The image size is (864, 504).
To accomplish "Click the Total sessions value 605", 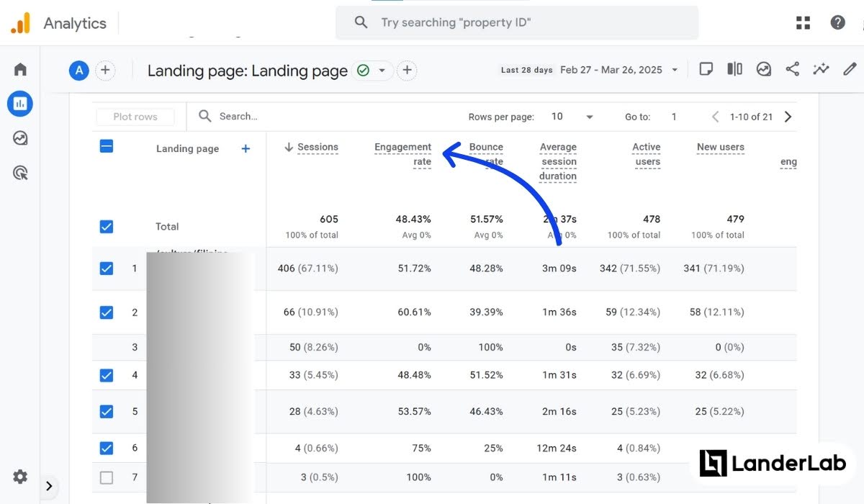I will (329, 219).
